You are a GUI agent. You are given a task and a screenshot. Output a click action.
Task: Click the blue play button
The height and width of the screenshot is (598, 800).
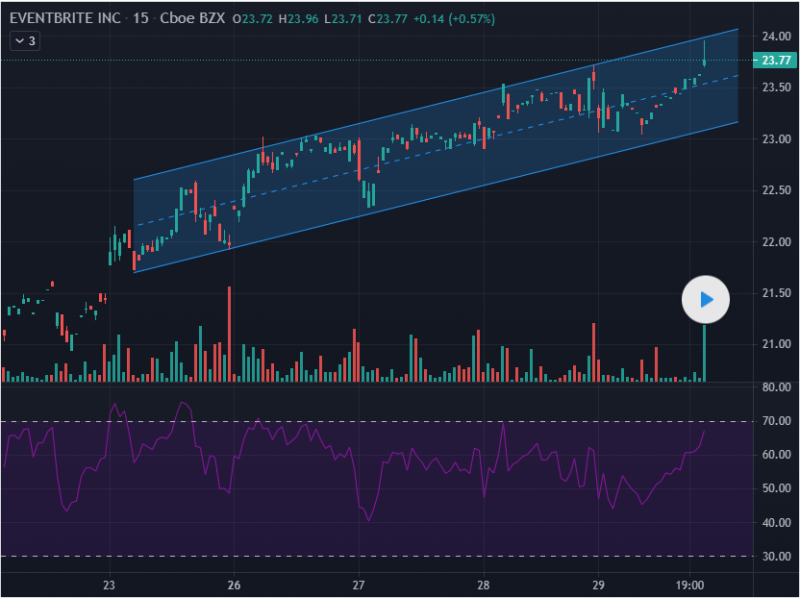(706, 299)
